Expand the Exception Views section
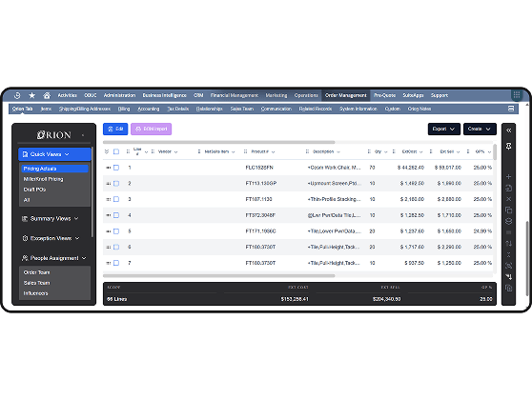This screenshot has width=532, height=400. tap(51, 238)
